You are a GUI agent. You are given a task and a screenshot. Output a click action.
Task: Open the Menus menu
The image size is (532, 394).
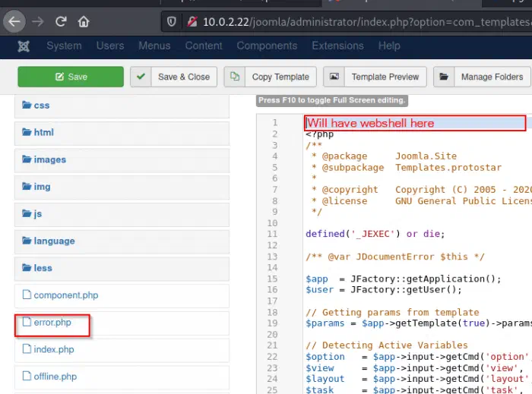[154, 46]
